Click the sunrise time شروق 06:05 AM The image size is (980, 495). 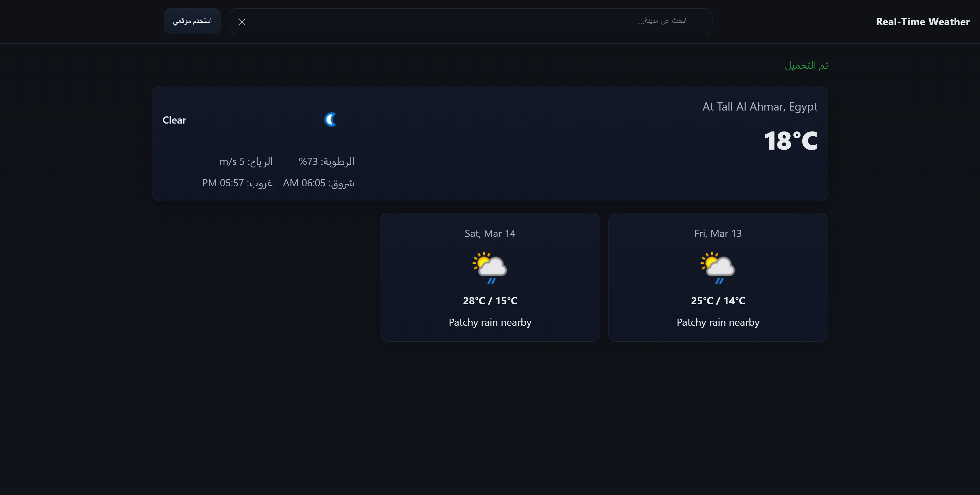click(x=319, y=183)
